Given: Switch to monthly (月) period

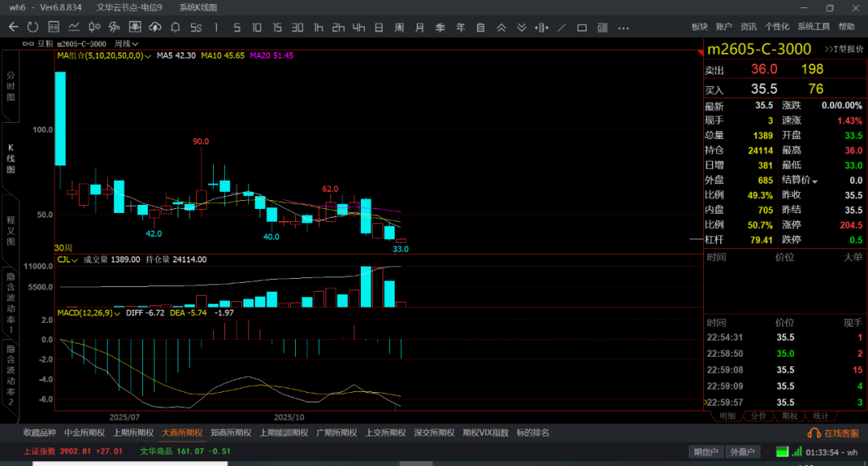Looking at the screenshot, I should pyautogui.click(x=420, y=27).
